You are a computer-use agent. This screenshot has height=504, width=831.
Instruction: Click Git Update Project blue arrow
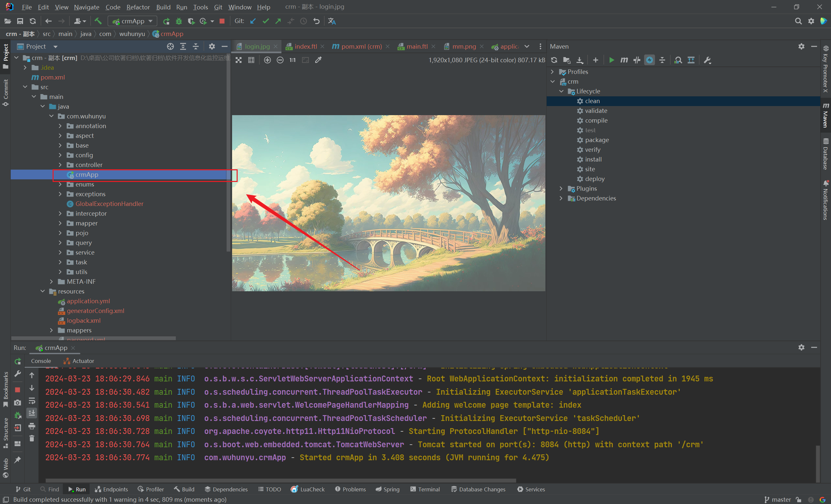(253, 21)
